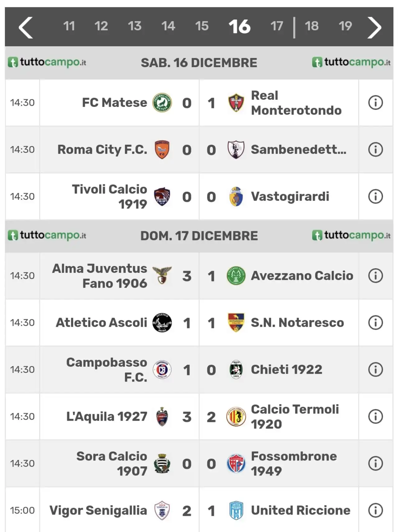Screen dimensions: 398x532
Task: Go to previous matchdays with left arrow
Action: pos(26,27)
